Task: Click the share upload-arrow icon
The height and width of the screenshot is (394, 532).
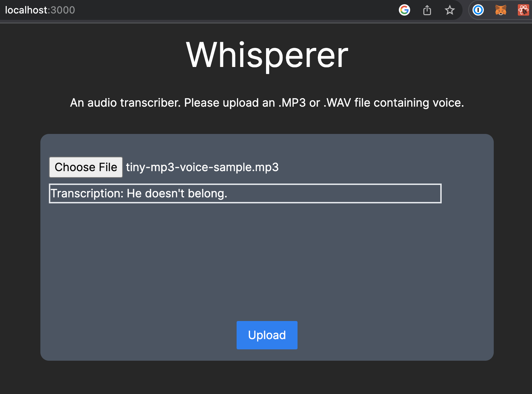Action: [427, 10]
